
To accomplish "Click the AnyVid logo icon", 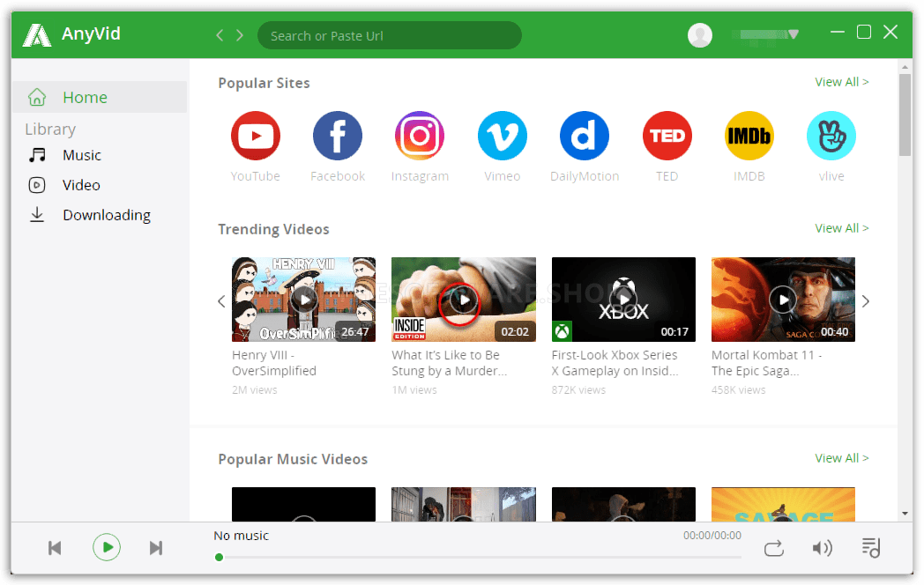I will point(36,34).
